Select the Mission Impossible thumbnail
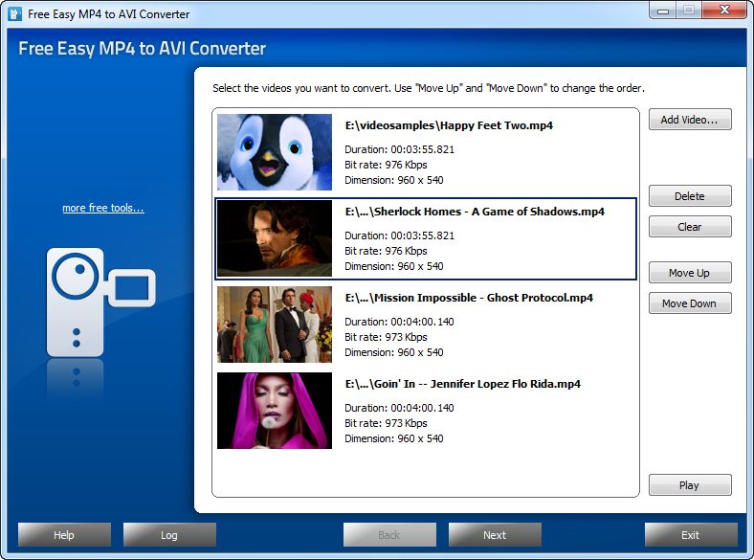754x560 pixels. click(275, 325)
